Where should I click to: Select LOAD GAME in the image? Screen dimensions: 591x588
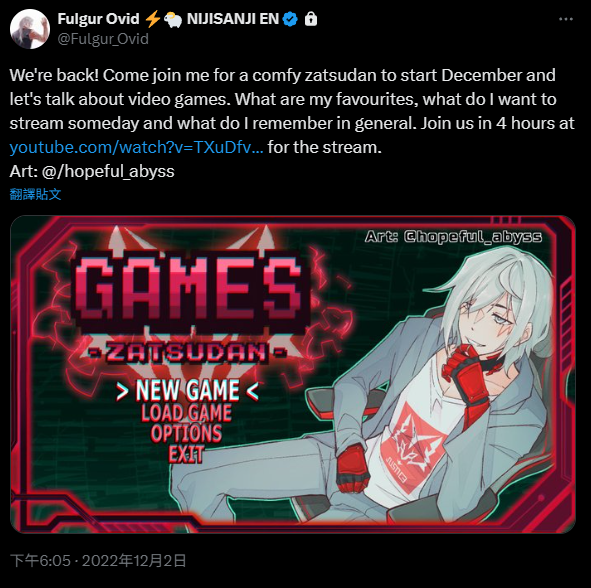click(x=187, y=412)
